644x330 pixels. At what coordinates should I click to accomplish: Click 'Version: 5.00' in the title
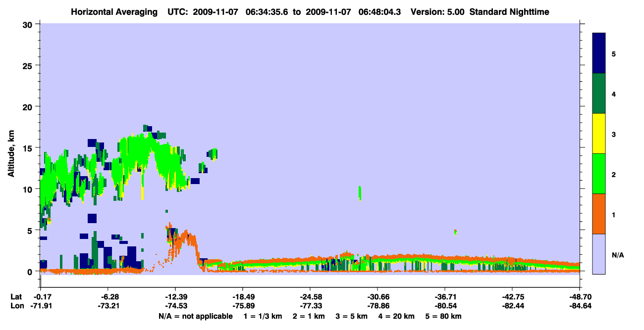(437, 12)
